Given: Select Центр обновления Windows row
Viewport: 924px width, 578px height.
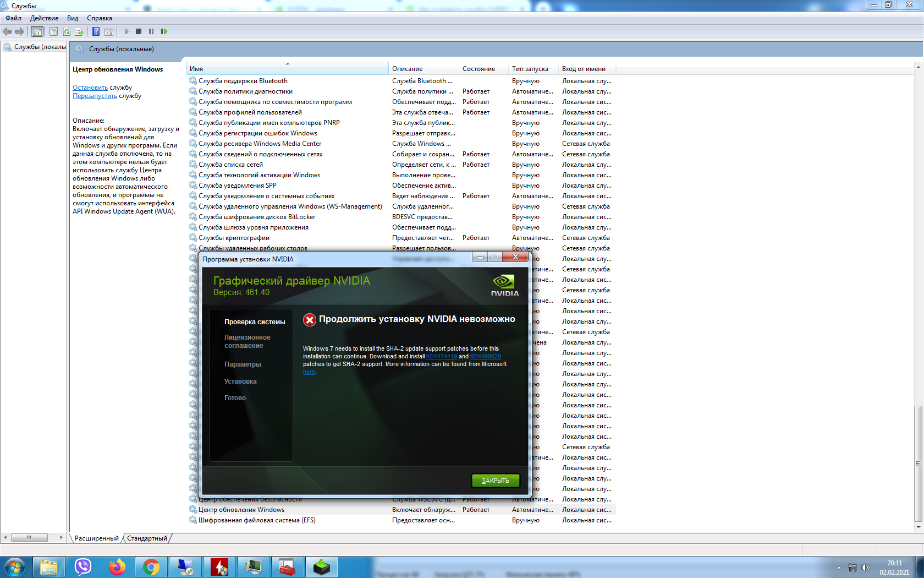Looking at the screenshot, I should pos(402,510).
